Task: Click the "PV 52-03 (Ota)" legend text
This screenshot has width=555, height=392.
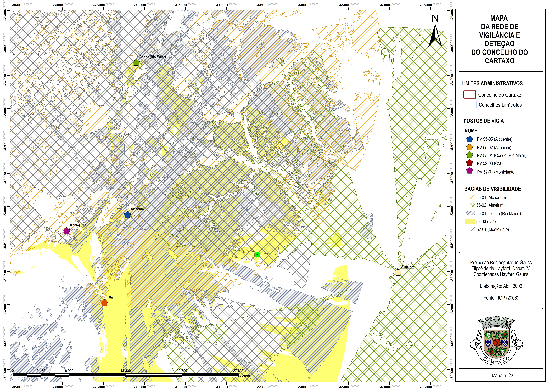Action: (490, 163)
